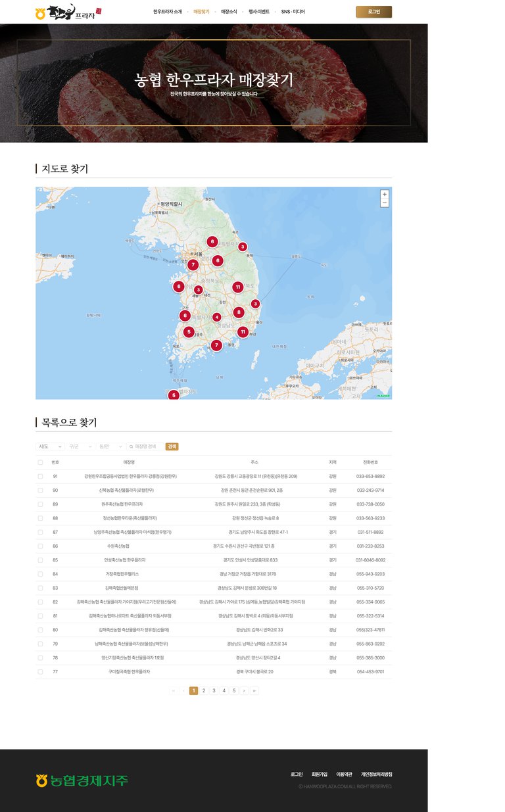Click store name 원주축산농협 한우프라자
This screenshot has width=505, height=812.
[x=122, y=504]
